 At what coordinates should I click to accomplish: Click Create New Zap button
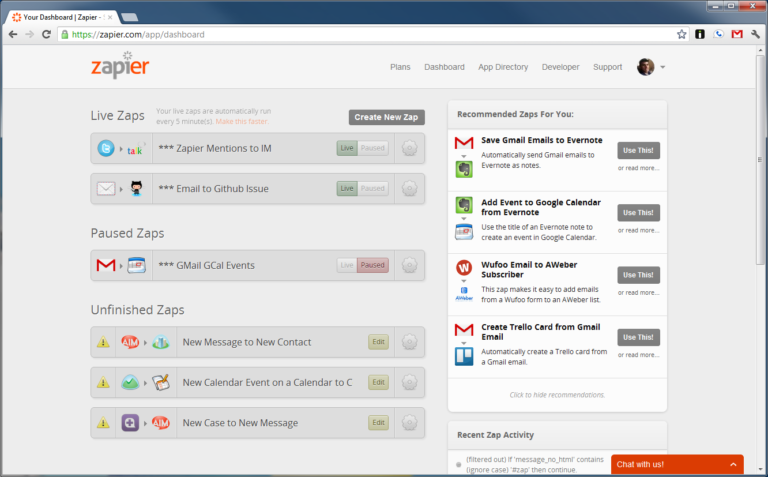click(x=386, y=117)
